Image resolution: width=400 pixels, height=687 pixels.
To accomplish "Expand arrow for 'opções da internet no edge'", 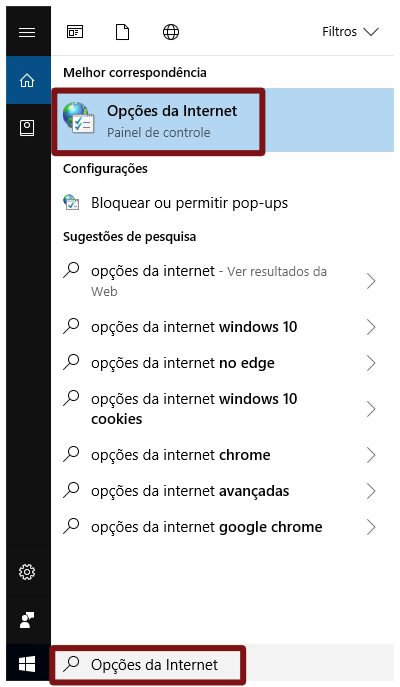I will [371, 363].
